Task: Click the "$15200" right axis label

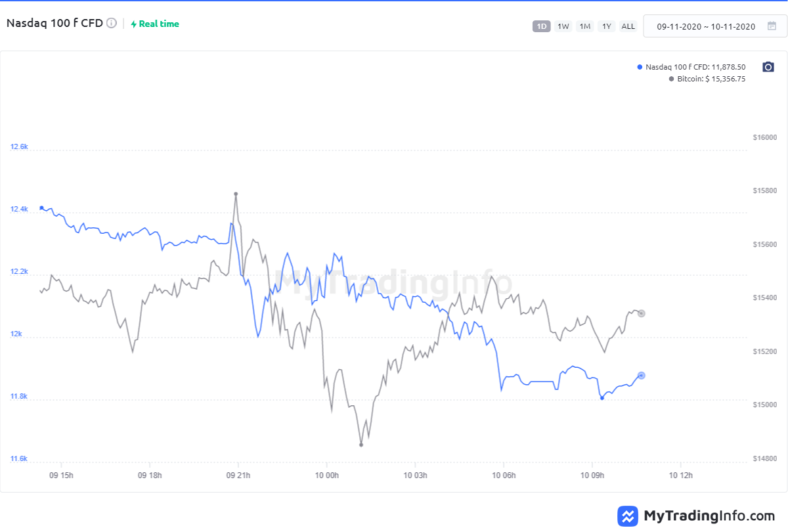Action: point(766,352)
